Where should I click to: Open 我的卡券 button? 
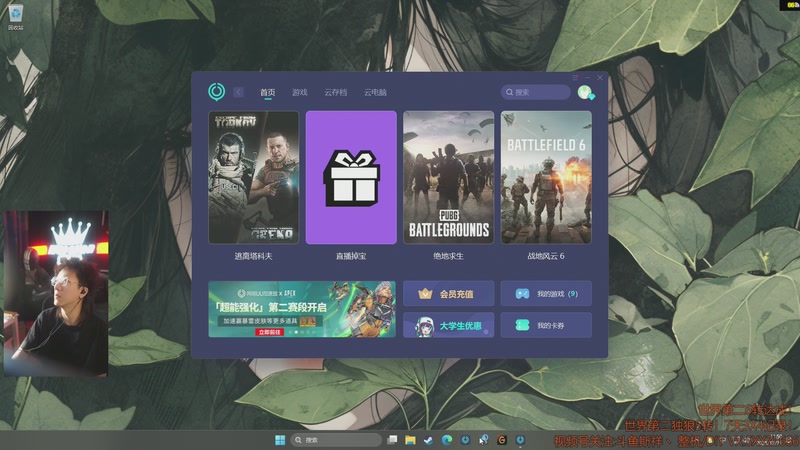coord(546,325)
